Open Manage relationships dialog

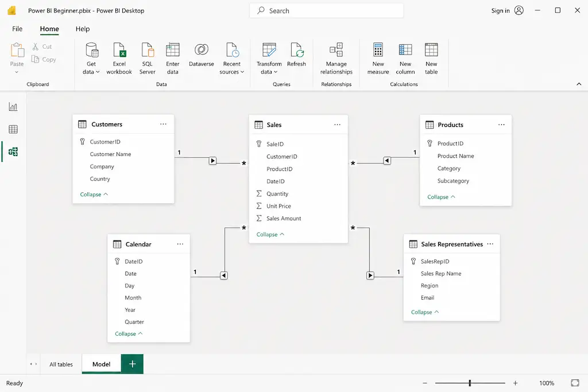pyautogui.click(x=336, y=59)
